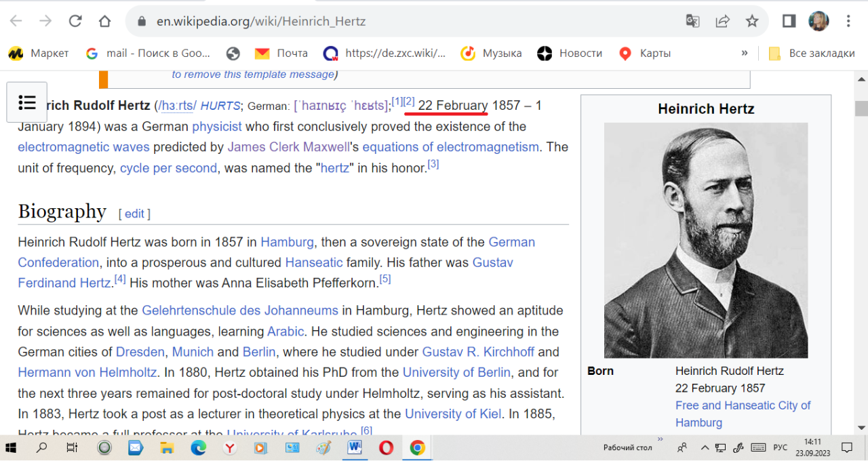Follow the electromagnetic waves link
The height and width of the screenshot is (463, 868).
83,147
